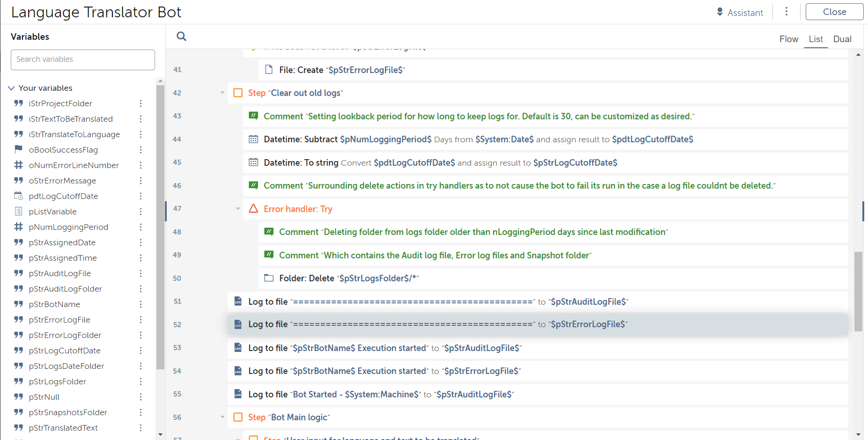Collapse the Error handler Try block
Screen dimensions: 868x440
coord(238,209)
